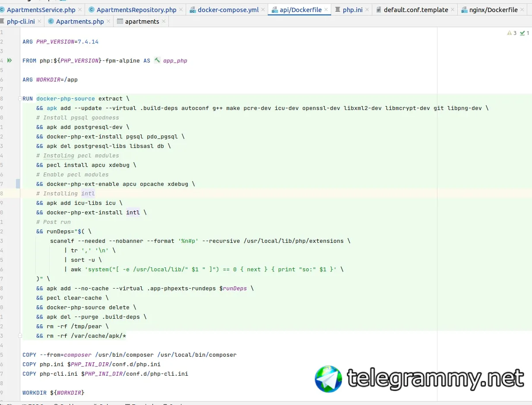Close the php-cli.ini tab
The height and width of the screenshot is (405, 532).
coord(40,22)
